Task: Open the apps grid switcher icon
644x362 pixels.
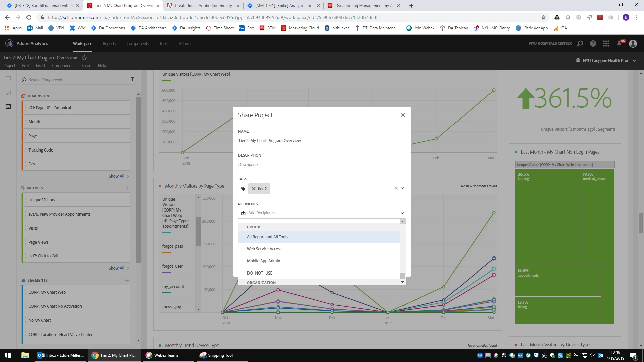Action: pyautogui.click(x=606, y=44)
